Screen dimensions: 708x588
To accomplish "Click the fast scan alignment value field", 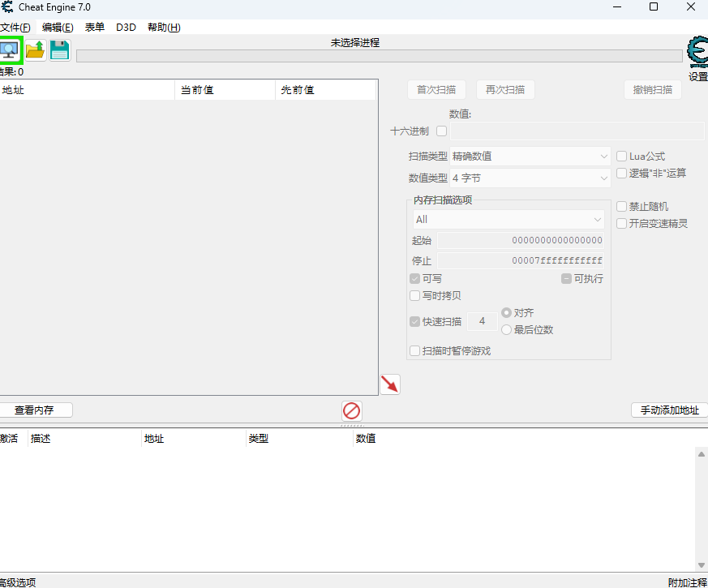I will pyautogui.click(x=483, y=321).
